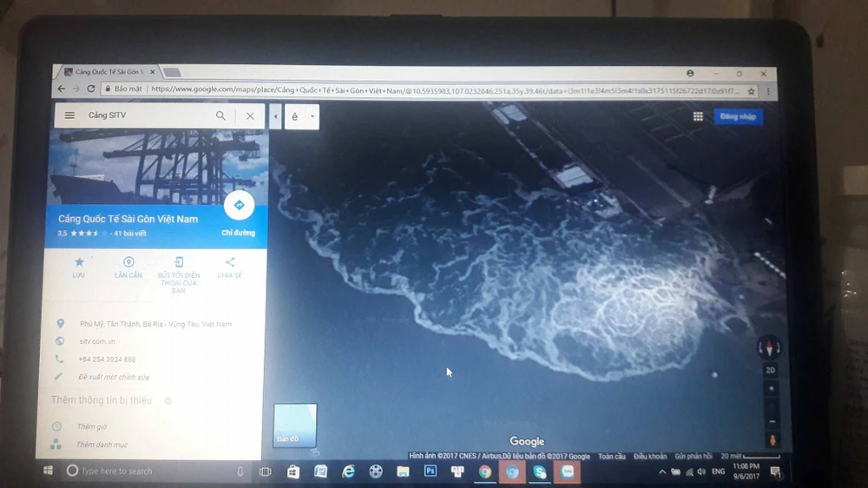The height and width of the screenshot is (488, 868).
Task: Click the Google Maps URL address bar
Action: pos(444,89)
